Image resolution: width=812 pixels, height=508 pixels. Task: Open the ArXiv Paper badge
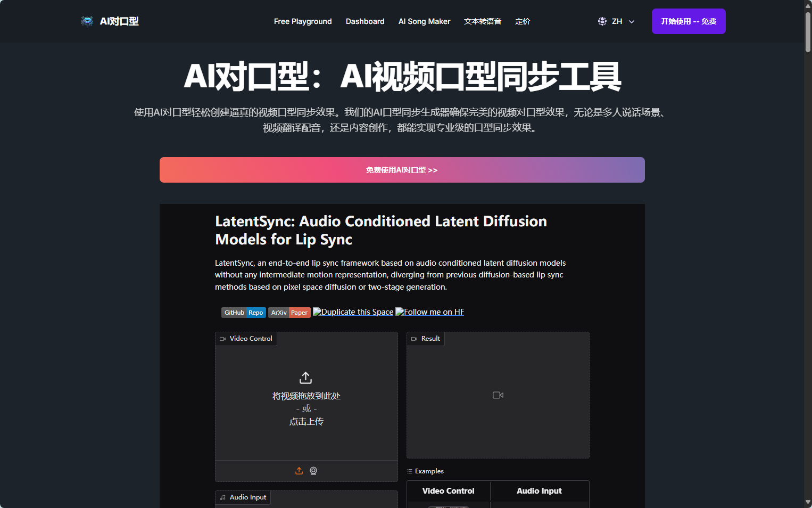[289, 313]
